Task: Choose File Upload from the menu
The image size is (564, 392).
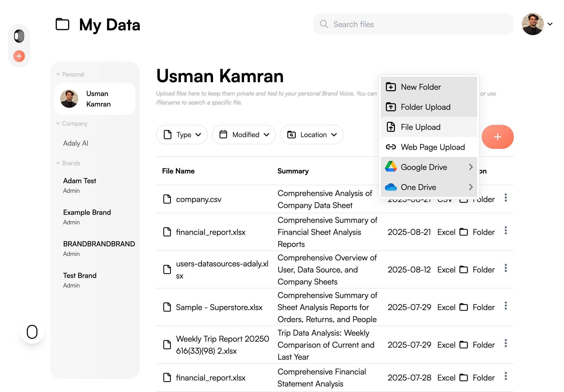Action: [420, 127]
